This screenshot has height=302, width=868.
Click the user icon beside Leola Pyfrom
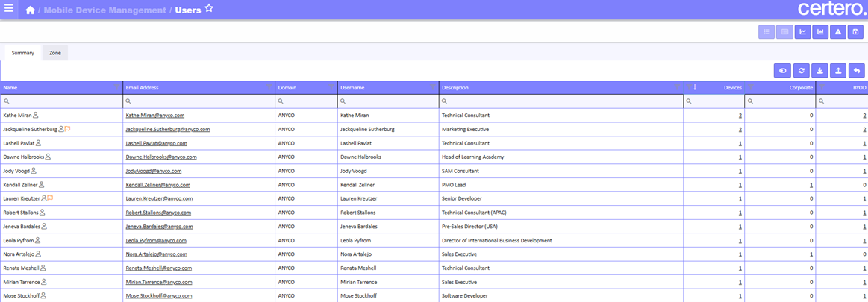point(37,240)
